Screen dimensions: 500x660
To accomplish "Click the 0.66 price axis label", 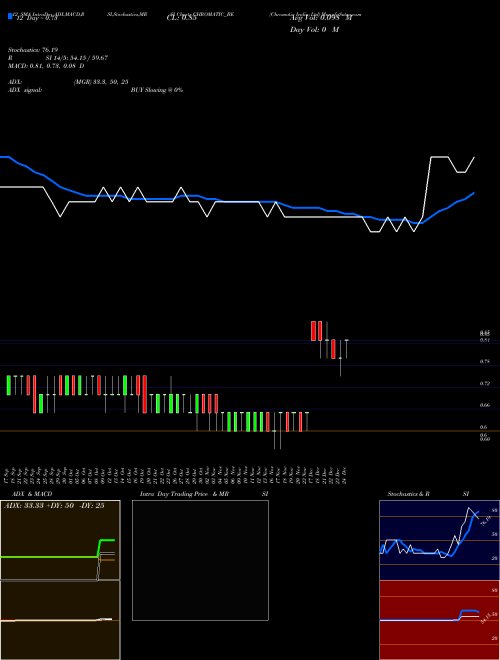I will click(484, 405).
